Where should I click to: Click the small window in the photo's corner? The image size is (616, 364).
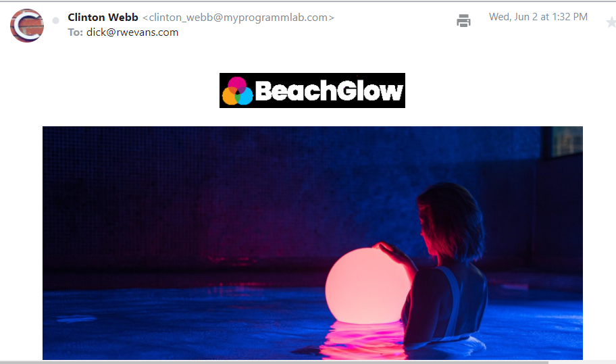click(567, 141)
